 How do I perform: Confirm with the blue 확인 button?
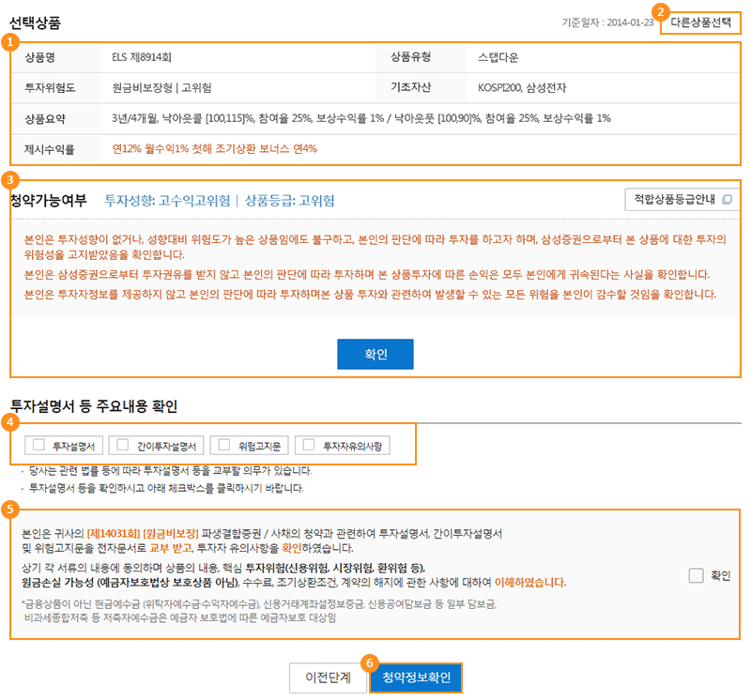tap(375, 354)
